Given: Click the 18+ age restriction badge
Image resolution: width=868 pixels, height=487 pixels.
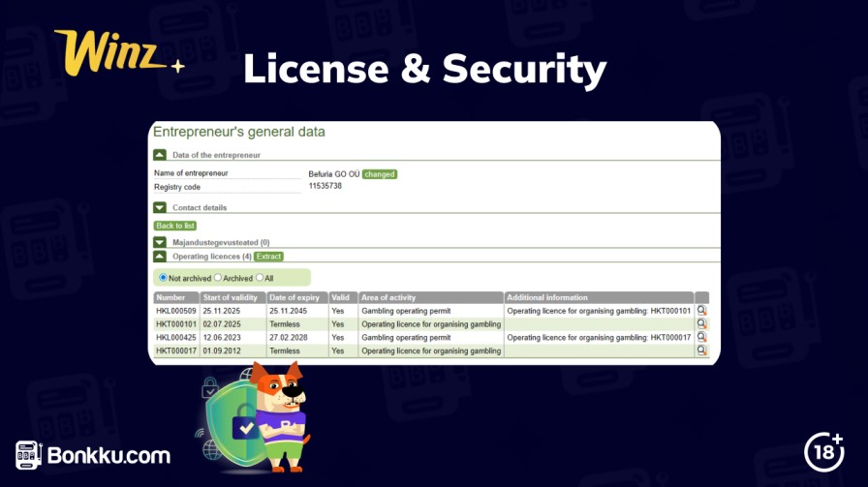Looking at the screenshot, I should click(x=824, y=451).
